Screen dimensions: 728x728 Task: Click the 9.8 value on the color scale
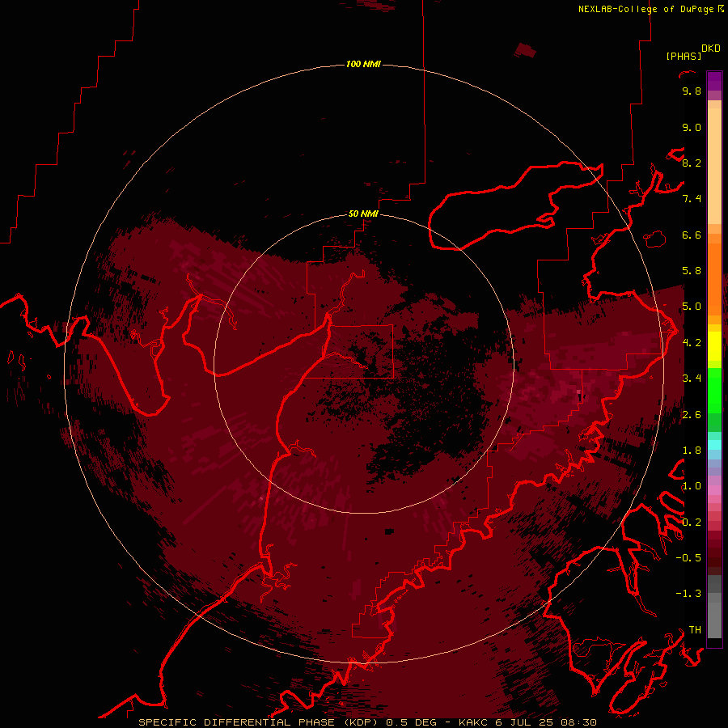click(692, 91)
